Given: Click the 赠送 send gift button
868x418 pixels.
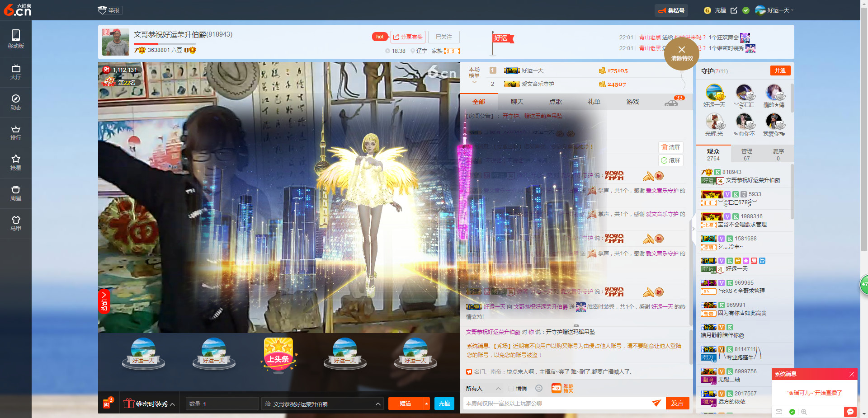Looking at the screenshot, I should (x=406, y=404).
